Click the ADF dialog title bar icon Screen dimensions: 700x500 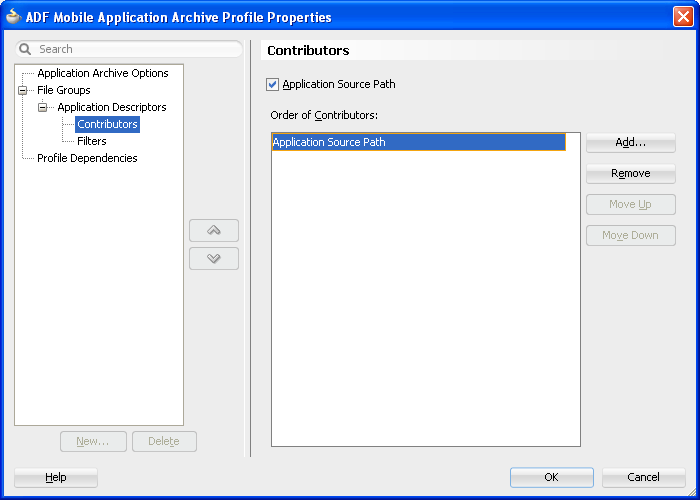13,17
